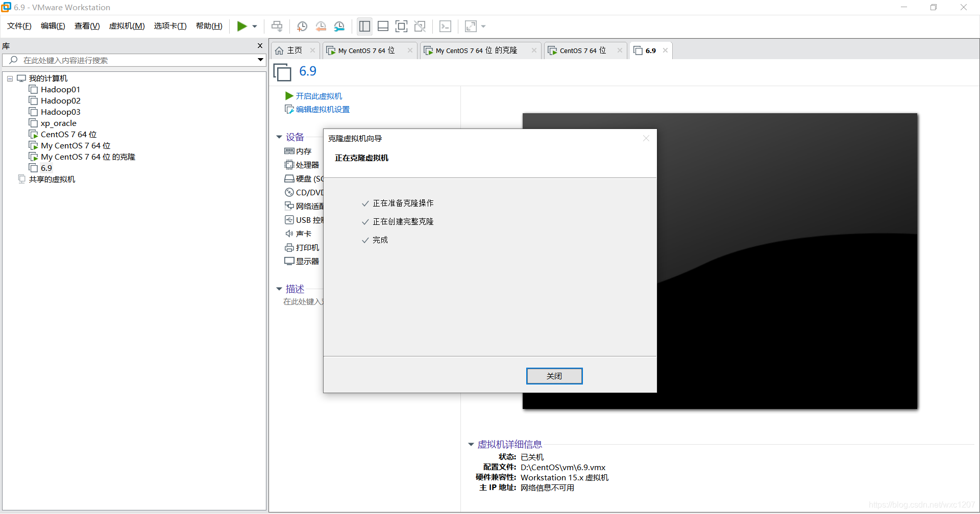The height and width of the screenshot is (514, 980).
Task: Close the 主页 tab
Action: (312, 50)
